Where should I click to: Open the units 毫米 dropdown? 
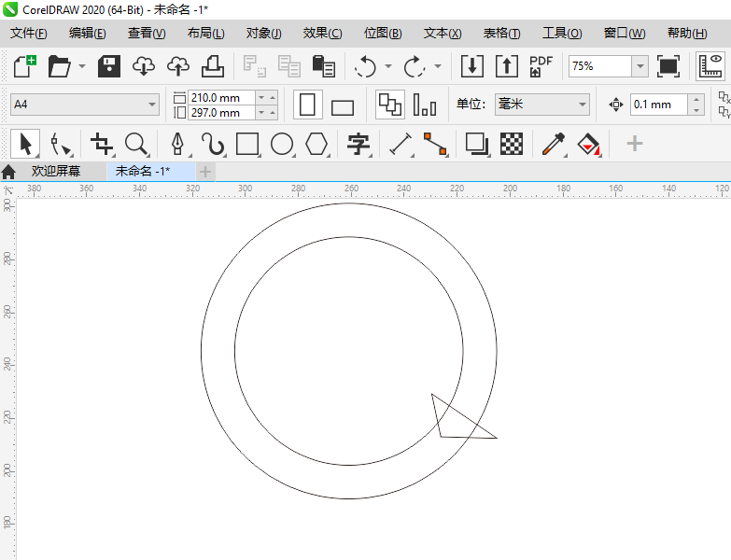coord(583,105)
